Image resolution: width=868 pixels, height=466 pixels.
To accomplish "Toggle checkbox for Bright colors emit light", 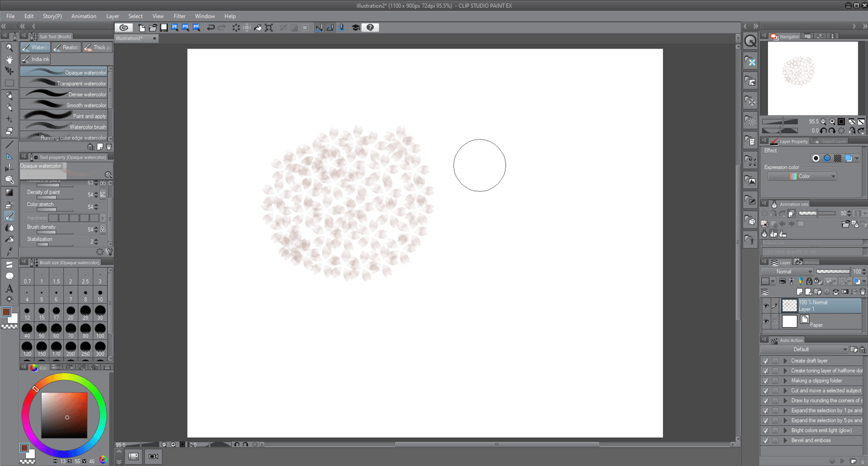I will (765, 430).
